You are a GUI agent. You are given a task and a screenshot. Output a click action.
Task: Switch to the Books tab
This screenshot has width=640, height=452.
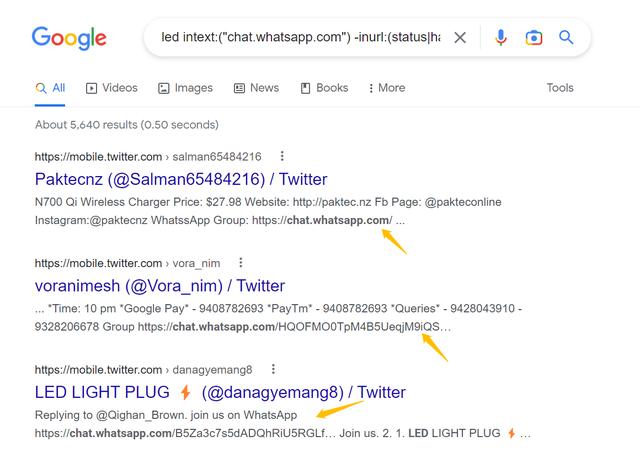click(324, 88)
